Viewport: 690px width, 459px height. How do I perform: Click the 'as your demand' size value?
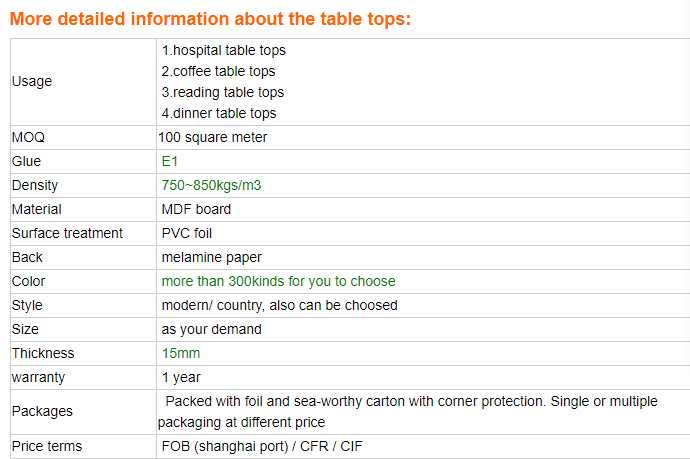[x=211, y=329]
